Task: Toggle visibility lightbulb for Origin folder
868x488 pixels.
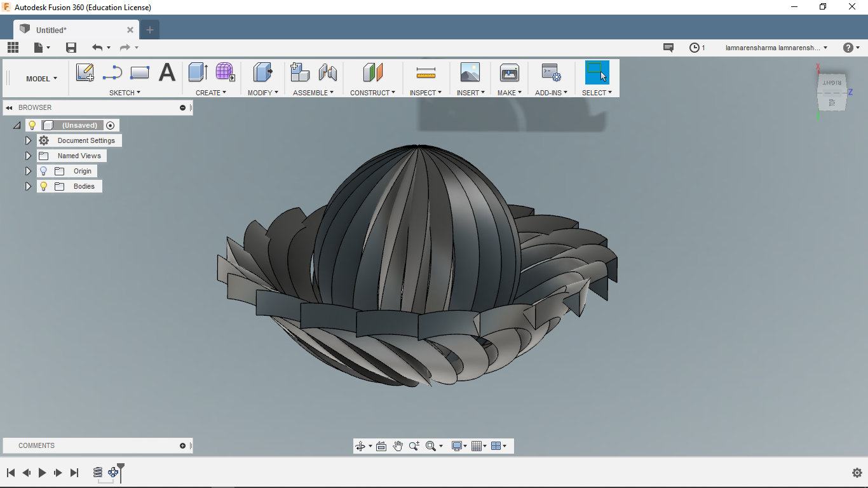Action: tap(43, 171)
